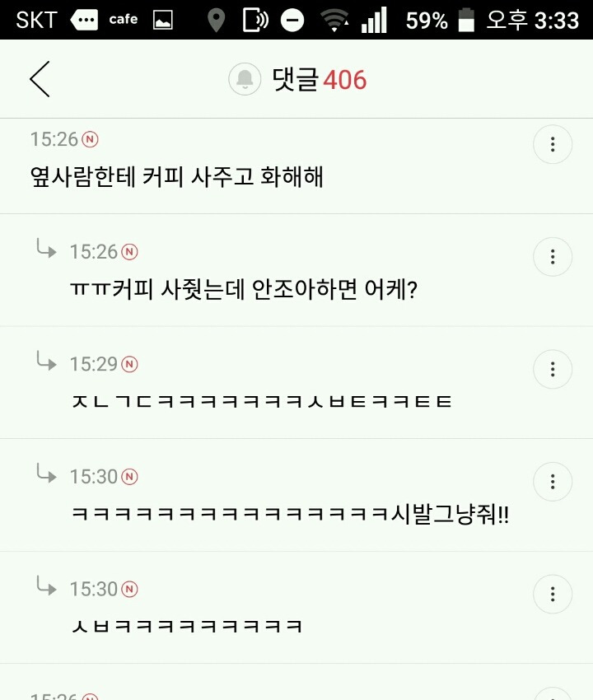Tap the SKT message notification icon
Viewport: 593px width, 700px height.
point(84,20)
